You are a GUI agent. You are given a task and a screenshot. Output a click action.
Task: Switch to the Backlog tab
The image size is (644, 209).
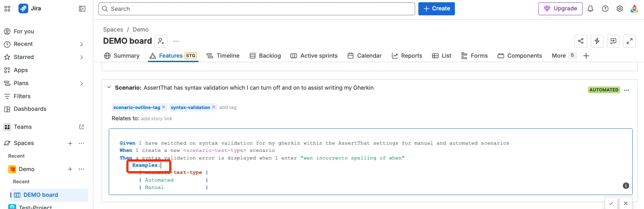pos(265,55)
